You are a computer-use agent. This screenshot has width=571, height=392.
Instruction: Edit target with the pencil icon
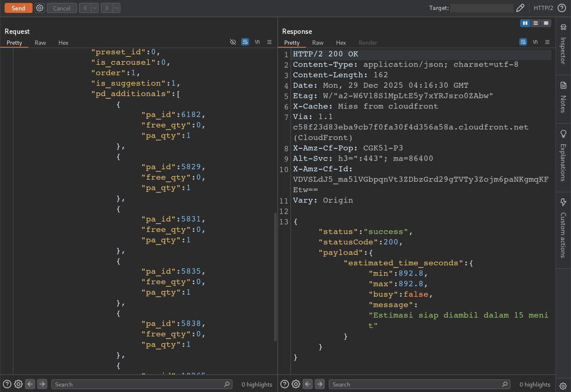520,8
